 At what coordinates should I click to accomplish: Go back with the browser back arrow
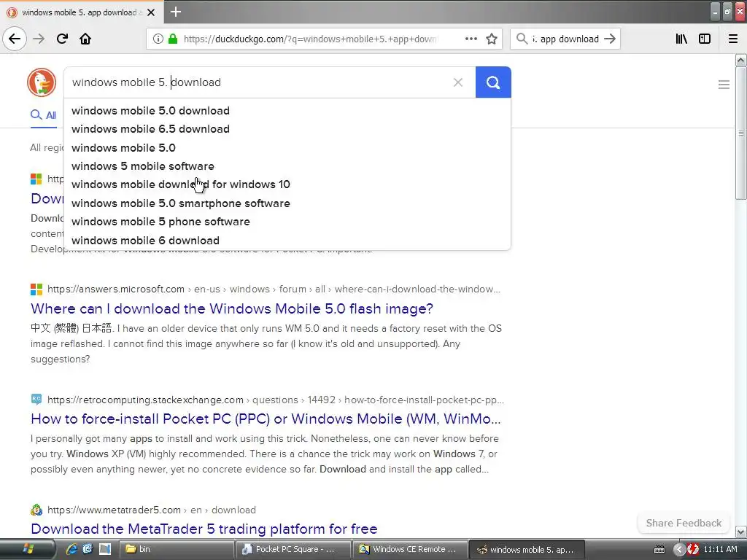[15, 39]
